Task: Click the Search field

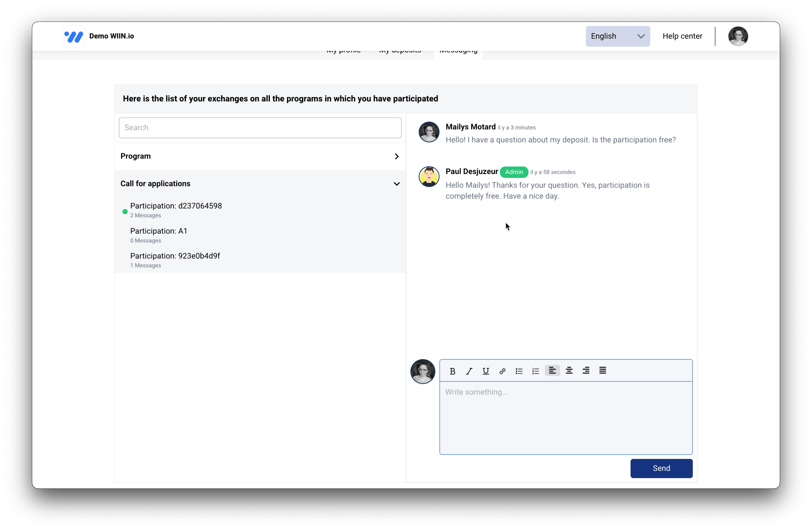Action: pos(260,128)
